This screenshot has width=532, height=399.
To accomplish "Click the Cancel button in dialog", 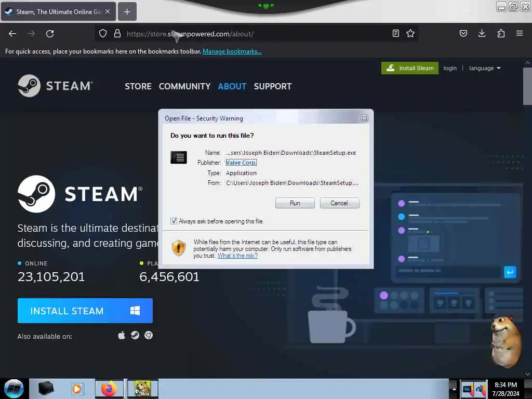I will click(339, 203).
